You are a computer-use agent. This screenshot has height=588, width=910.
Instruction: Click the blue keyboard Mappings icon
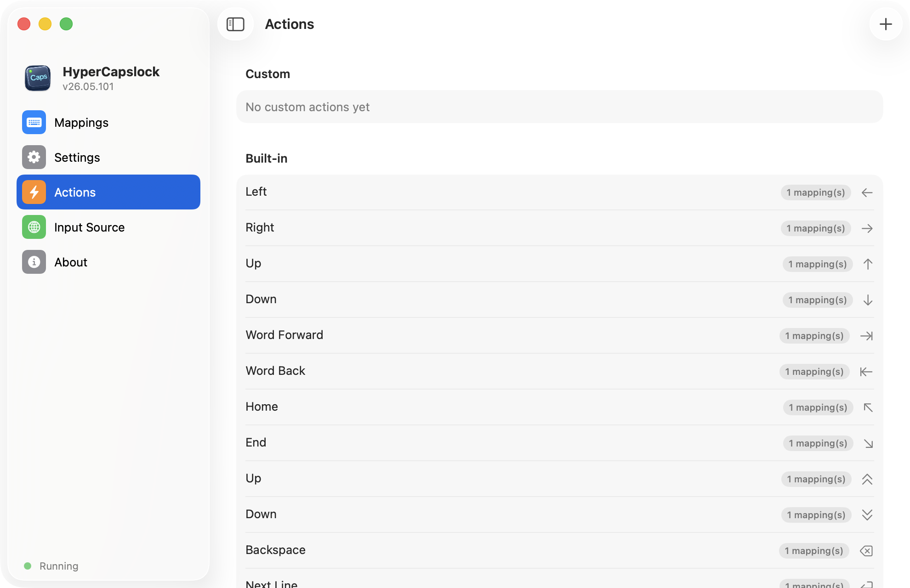[x=34, y=122]
